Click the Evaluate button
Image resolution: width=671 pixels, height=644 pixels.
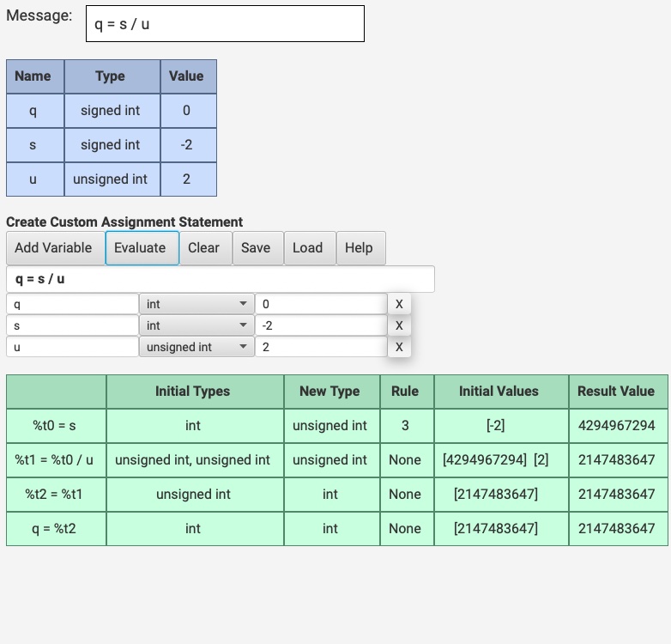click(142, 248)
